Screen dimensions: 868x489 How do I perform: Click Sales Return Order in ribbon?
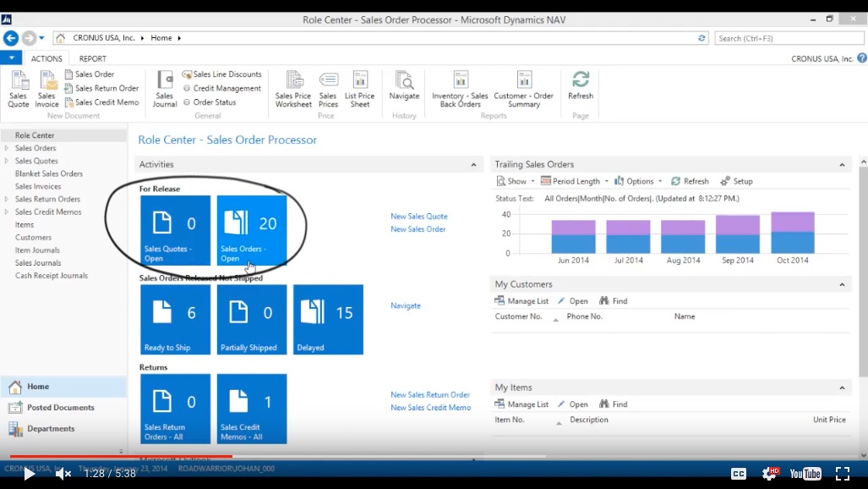pyautogui.click(x=101, y=88)
